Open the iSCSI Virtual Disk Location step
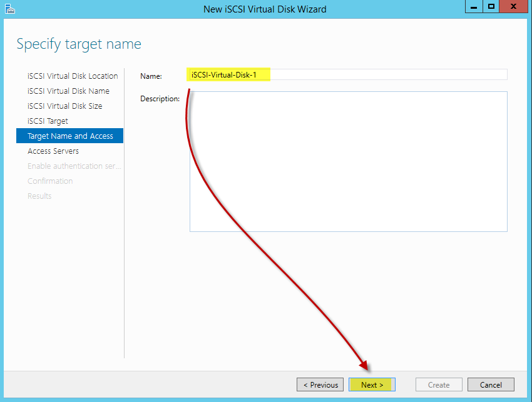Image resolution: width=532 pixels, height=402 pixels. pyautogui.click(x=73, y=76)
